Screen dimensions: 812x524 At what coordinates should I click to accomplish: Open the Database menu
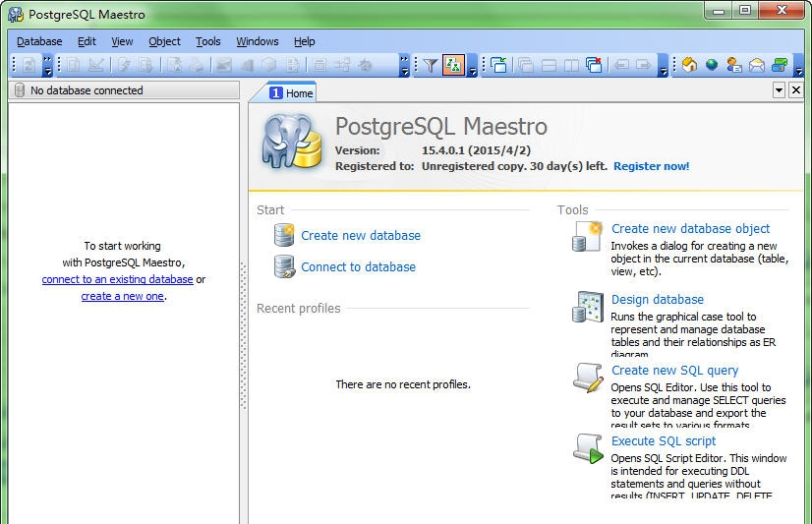39,41
